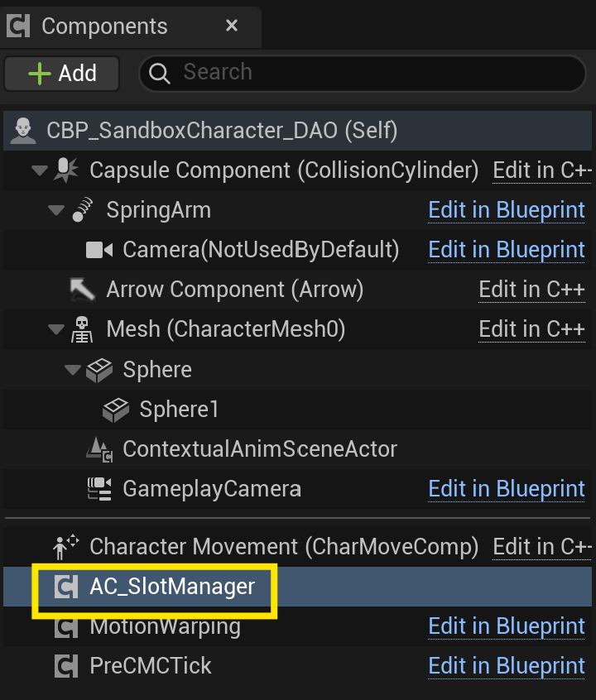Image resolution: width=596 pixels, height=700 pixels.
Task: Close the Components tab
Action: pyautogui.click(x=232, y=26)
